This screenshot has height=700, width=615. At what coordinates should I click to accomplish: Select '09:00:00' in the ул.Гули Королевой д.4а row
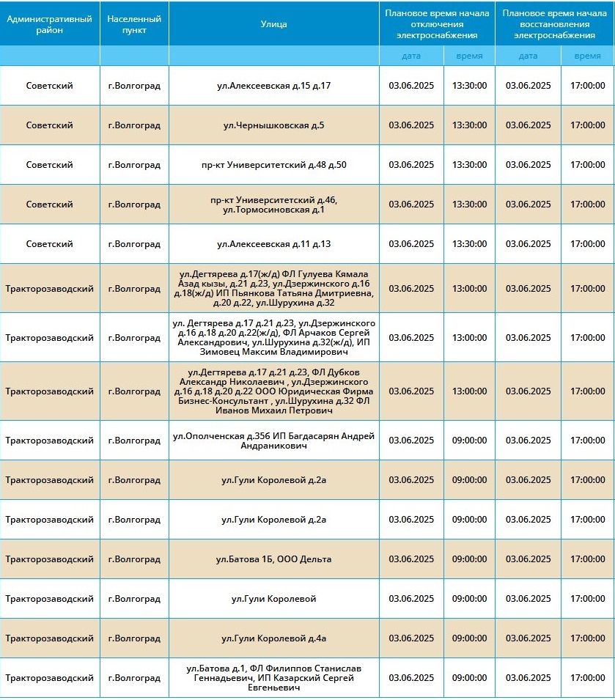click(x=470, y=638)
